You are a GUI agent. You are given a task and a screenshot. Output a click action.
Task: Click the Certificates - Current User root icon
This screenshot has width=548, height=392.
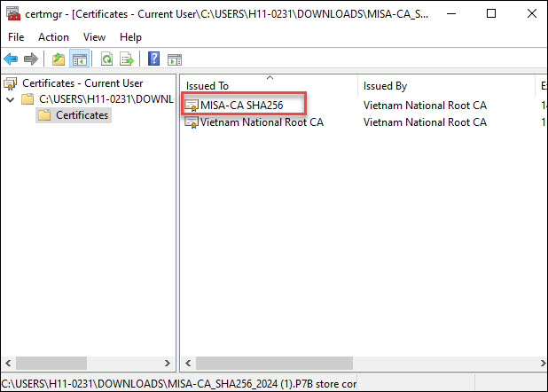pos(11,83)
